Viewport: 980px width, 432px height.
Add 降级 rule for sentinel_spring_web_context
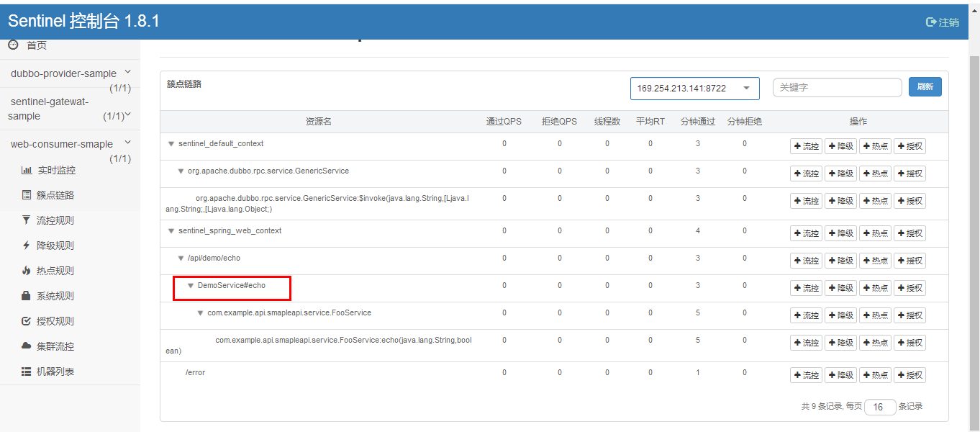(x=840, y=233)
